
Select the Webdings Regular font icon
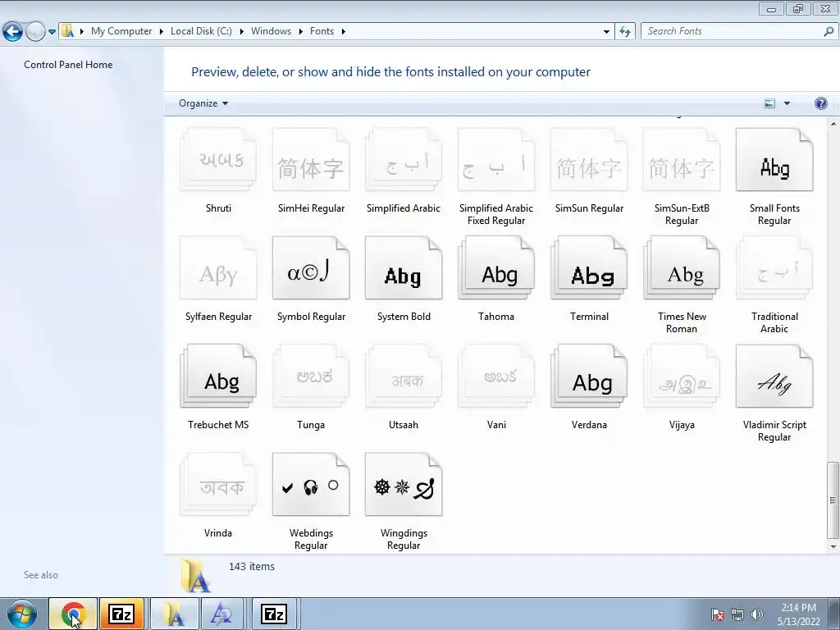coord(311,484)
